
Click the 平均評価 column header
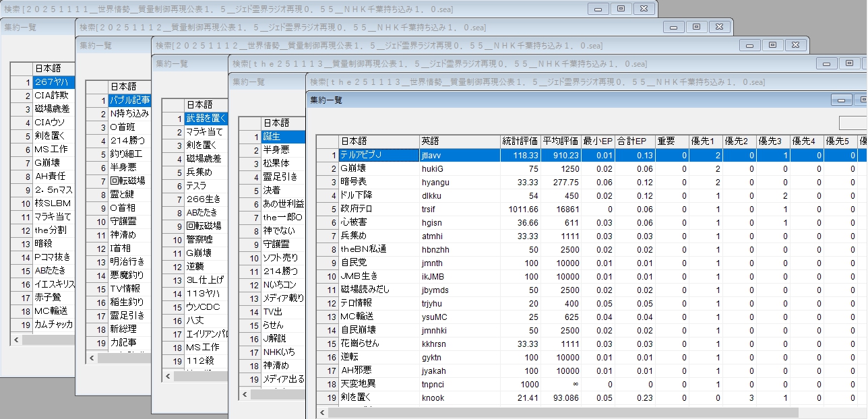[561, 141]
